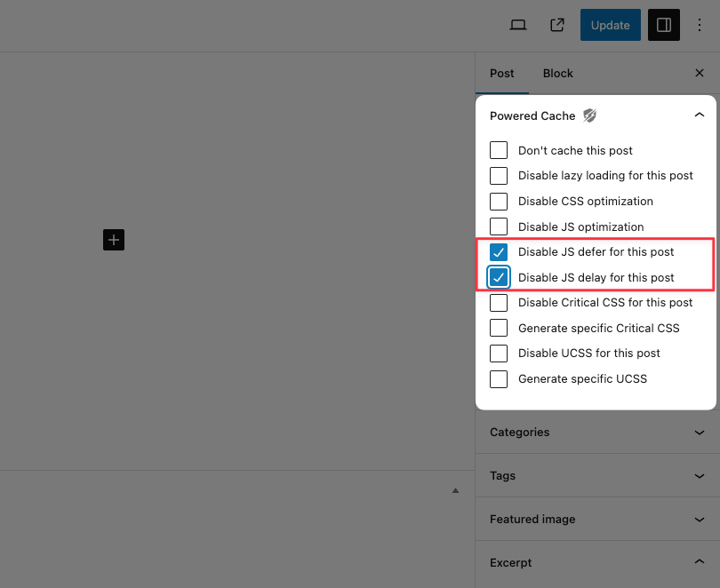Viewport: 720px width, 588px height.
Task: Click the view post external link icon
Action: point(557,25)
